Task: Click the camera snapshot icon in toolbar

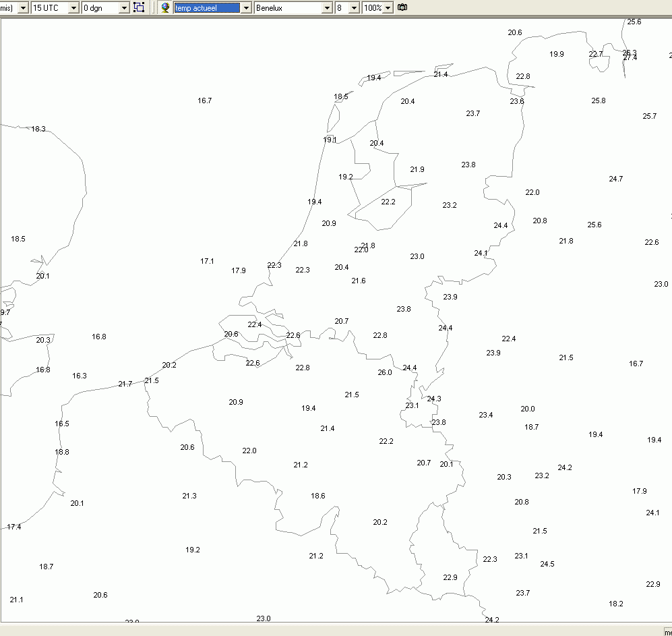Action: 402,7
